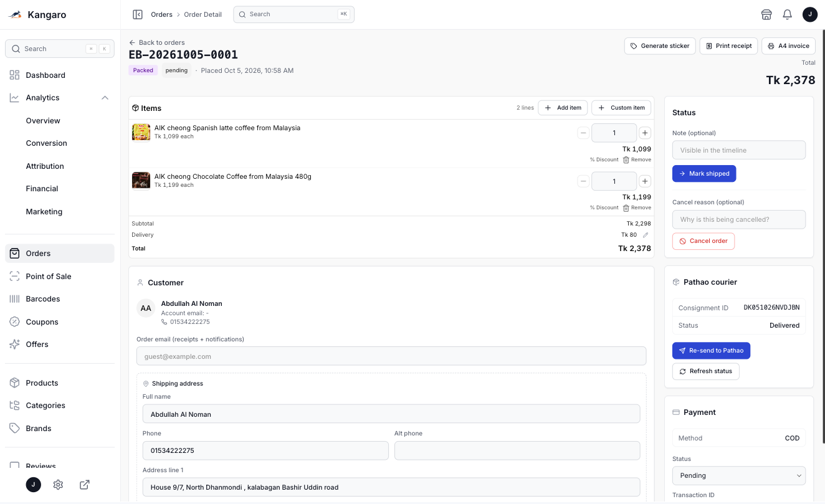Mark the order as shipped
This screenshot has height=504, width=825.
704,174
